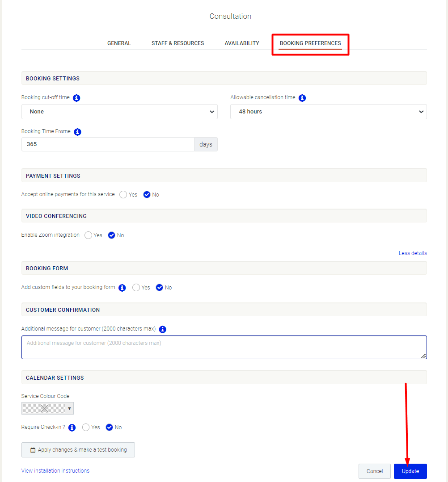Click info icon beside Booking cut-off time
448x482 pixels.
pyautogui.click(x=76, y=98)
